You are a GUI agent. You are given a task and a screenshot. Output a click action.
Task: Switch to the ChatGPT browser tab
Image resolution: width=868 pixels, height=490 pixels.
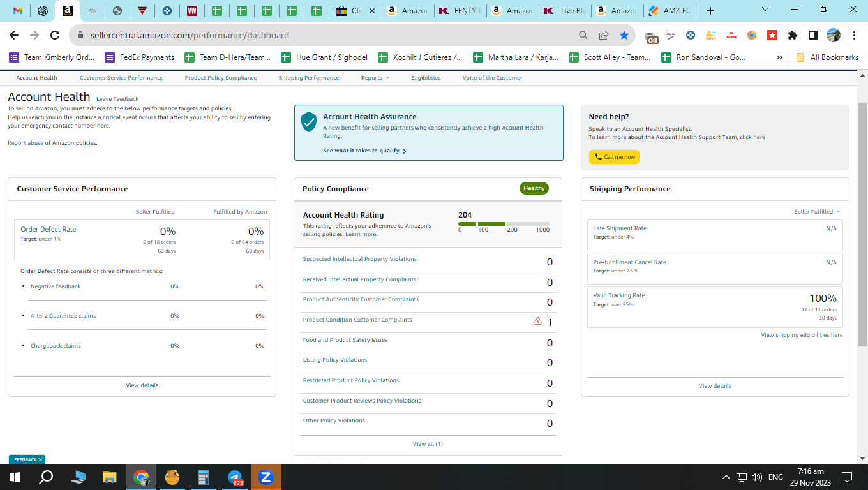click(43, 11)
